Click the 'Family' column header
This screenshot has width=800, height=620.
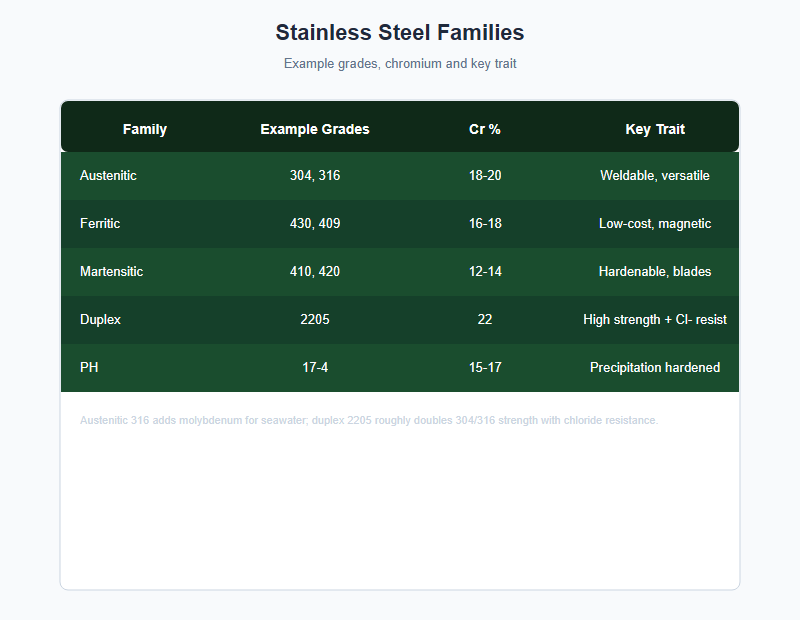coord(145,129)
